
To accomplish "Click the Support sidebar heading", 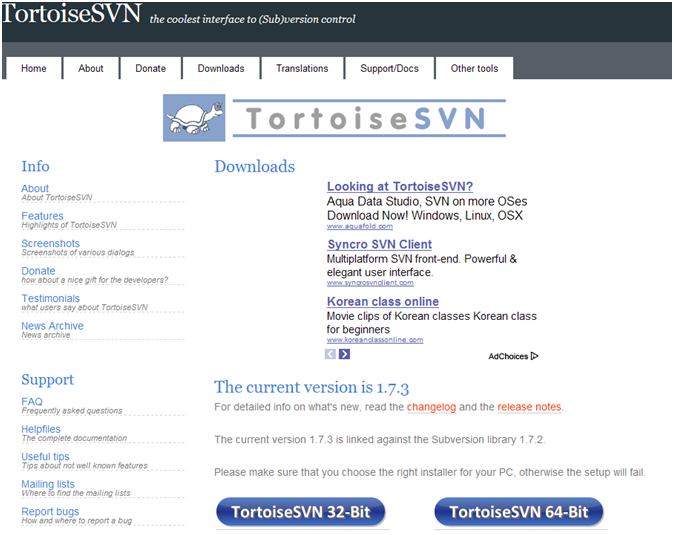I will (x=48, y=380).
